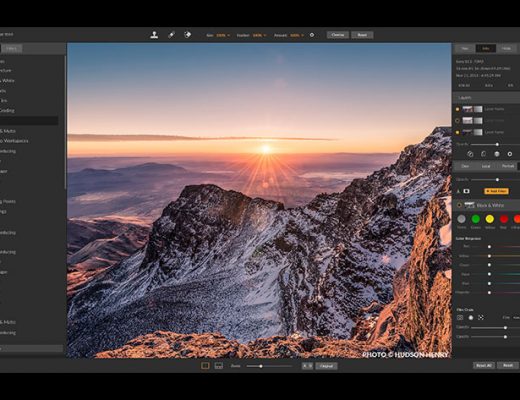Click the copy layer icon below layers
The height and width of the screenshot is (400, 520).
click(x=483, y=154)
